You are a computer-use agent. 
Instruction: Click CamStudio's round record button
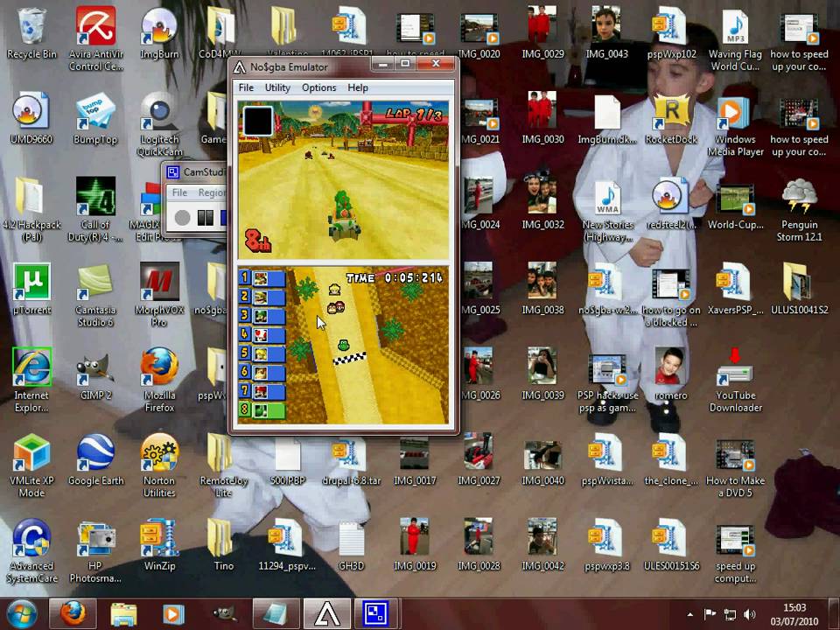point(182,218)
